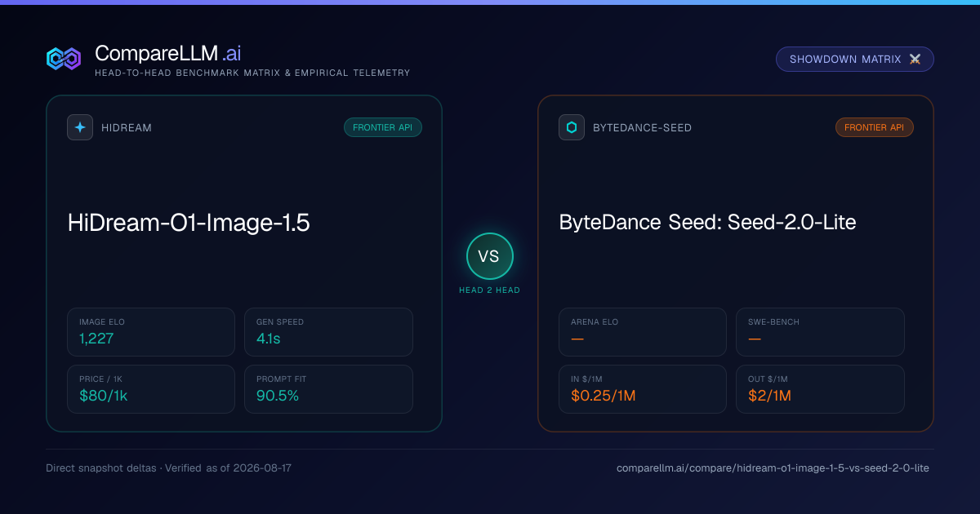
Task: Click the BYTEDANCE-SEED vendor label
Action: (643, 128)
